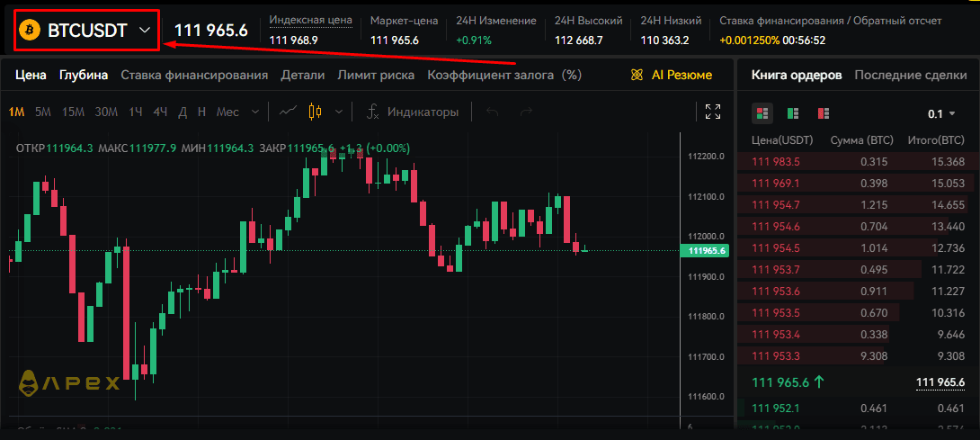Expand the chart to fullscreen
Image resolution: width=980 pixels, height=440 pixels.
(x=712, y=112)
